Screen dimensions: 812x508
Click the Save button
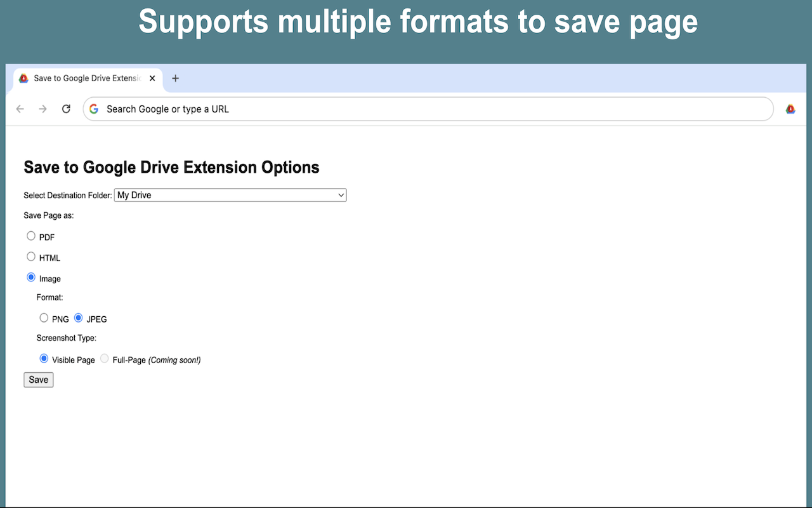[x=39, y=380]
